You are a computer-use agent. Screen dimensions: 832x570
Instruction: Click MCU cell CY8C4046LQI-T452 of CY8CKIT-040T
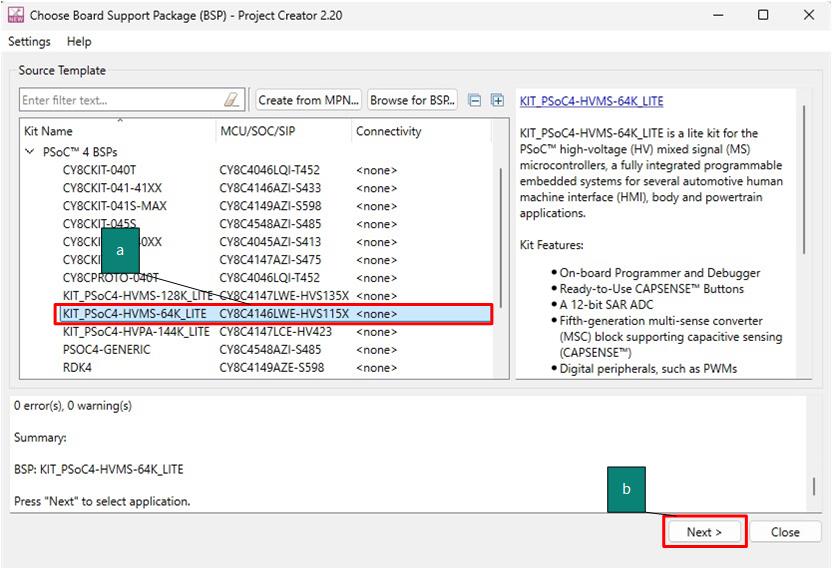[x=270, y=170]
